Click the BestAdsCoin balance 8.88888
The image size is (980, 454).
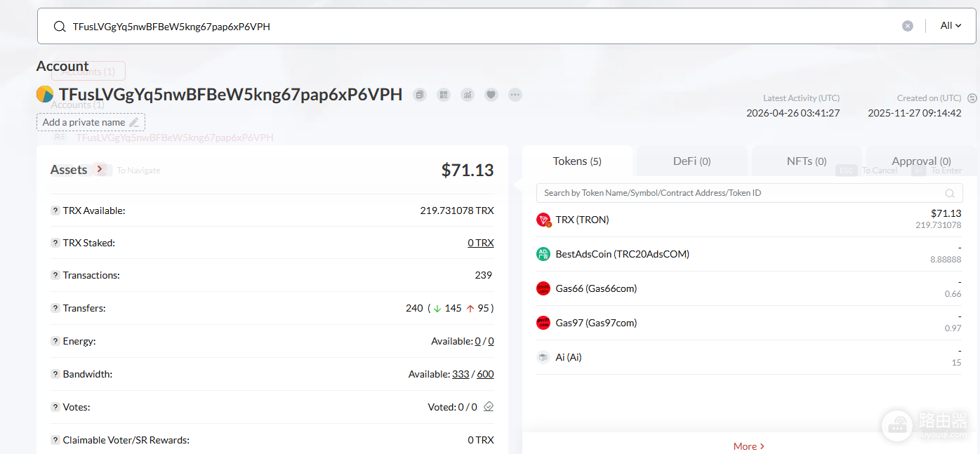tap(946, 260)
